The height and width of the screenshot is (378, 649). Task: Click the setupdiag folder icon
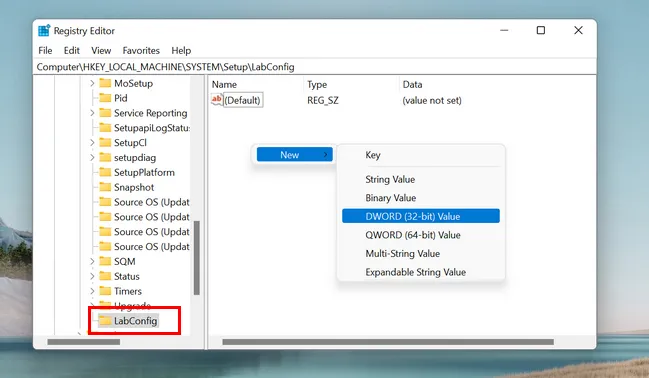coord(105,158)
